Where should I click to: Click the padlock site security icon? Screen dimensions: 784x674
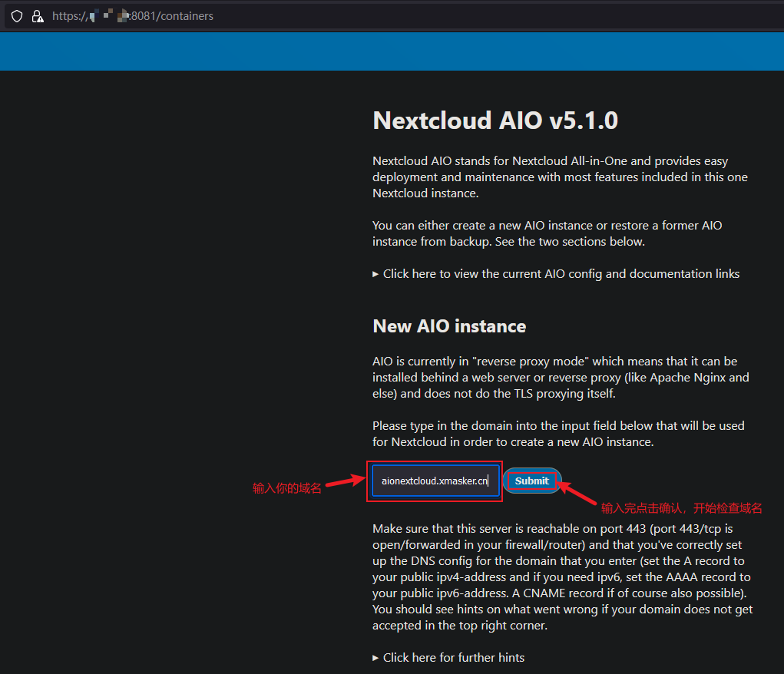(38, 16)
